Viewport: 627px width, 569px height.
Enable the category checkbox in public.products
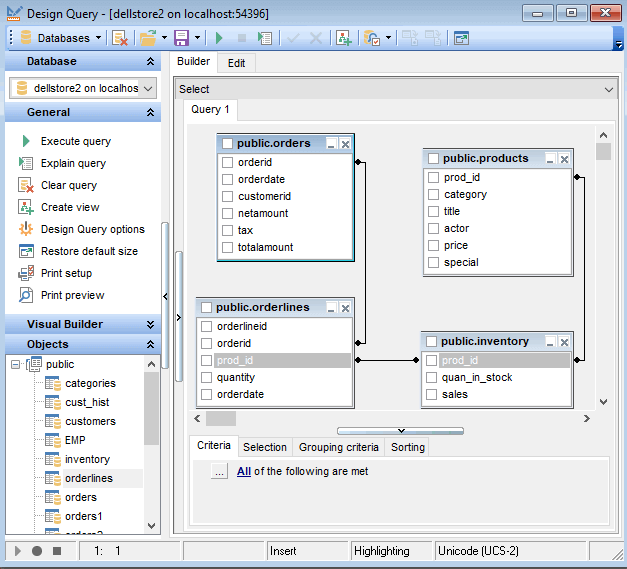(434, 194)
